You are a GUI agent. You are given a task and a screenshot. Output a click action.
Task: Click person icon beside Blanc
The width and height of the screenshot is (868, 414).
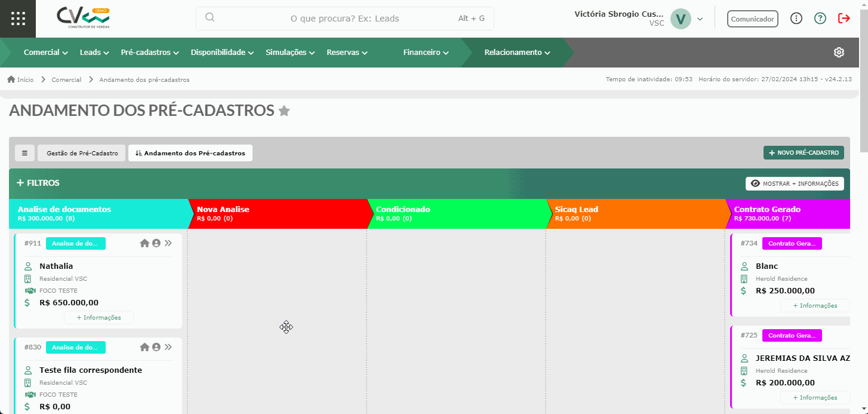pos(744,266)
